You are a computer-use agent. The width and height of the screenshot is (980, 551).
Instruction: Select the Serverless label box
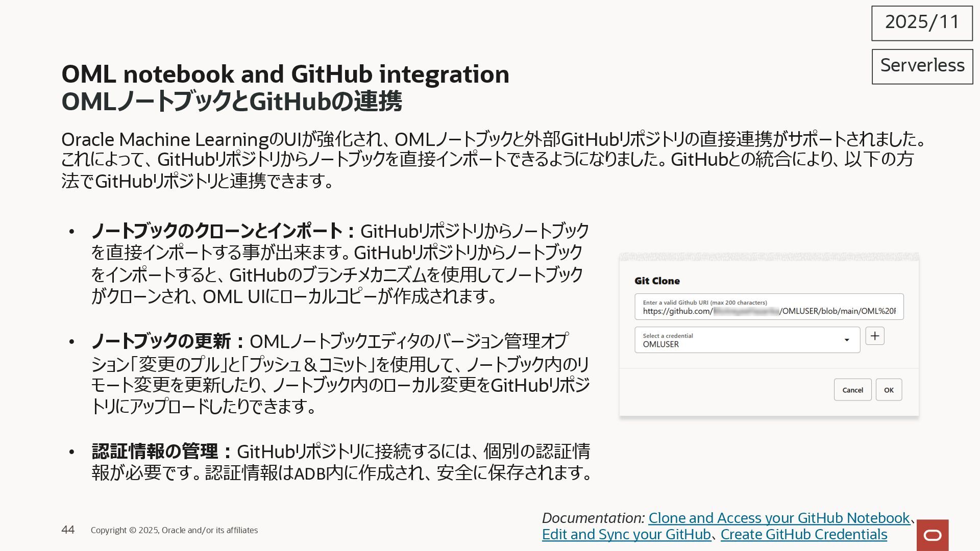(x=922, y=66)
